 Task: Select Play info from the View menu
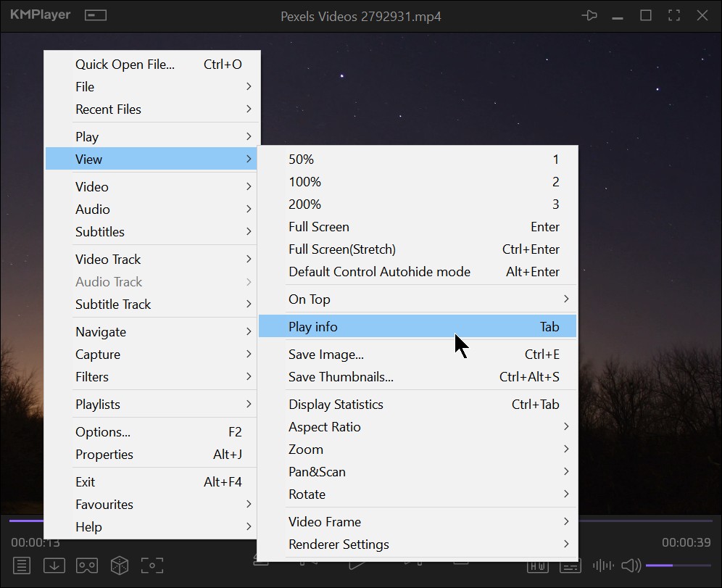pyautogui.click(x=312, y=326)
